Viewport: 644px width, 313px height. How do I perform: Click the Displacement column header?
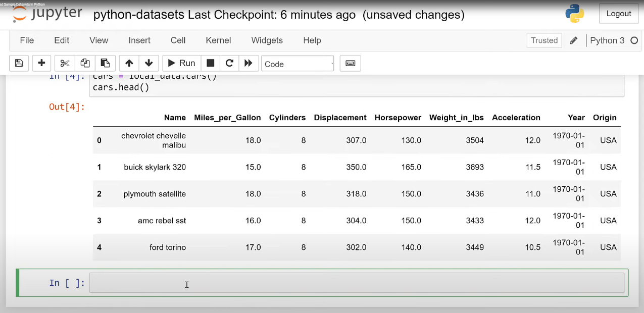click(340, 118)
